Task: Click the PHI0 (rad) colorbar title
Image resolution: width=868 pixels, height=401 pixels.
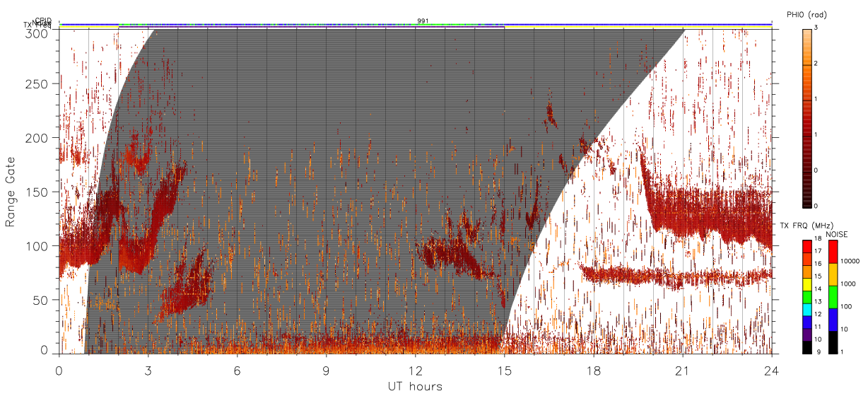Action: pyautogui.click(x=807, y=14)
